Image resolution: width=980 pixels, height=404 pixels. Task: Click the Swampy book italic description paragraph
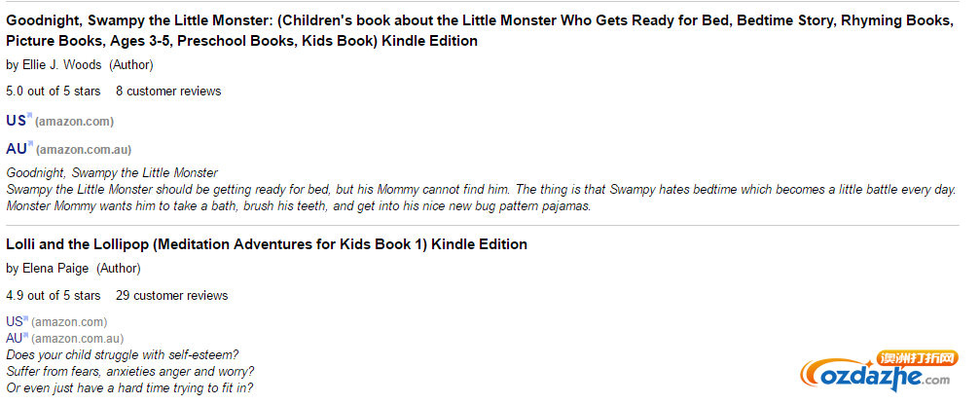pos(482,190)
